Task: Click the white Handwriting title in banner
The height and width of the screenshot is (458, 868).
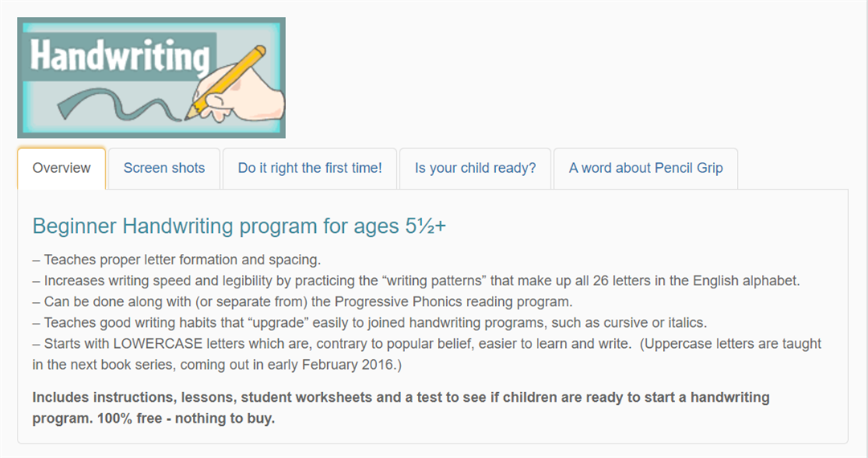Action: coord(120,56)
